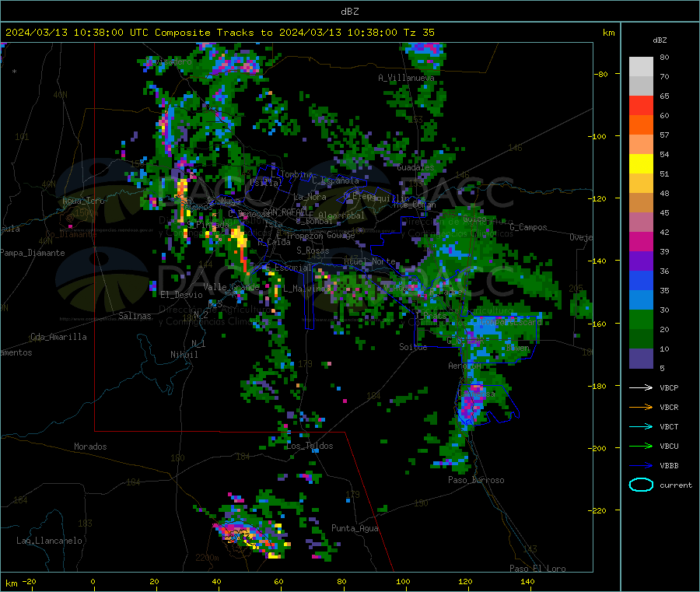Click the C_Espanola map label
This screenshot has height=592, width=700.
[x=335, y=180]
